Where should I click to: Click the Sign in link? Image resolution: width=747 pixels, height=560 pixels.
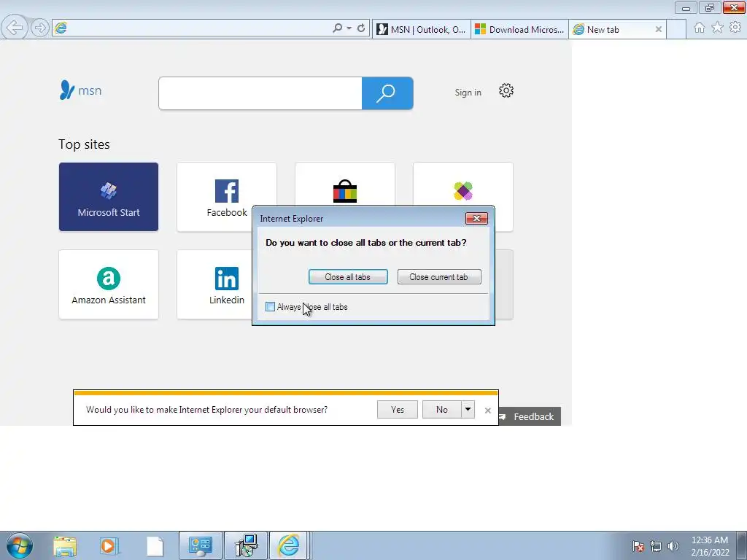click(468, 93)
